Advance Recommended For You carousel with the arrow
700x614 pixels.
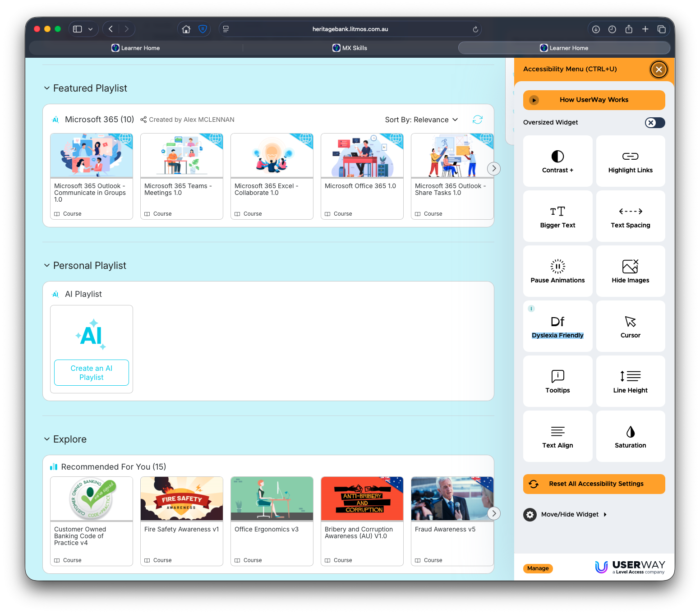(x=494, y=513)
